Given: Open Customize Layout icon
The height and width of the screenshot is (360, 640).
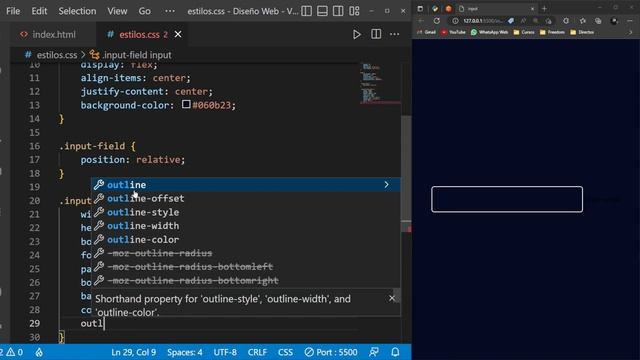Looking at the screenshot, I should point(354,11).
